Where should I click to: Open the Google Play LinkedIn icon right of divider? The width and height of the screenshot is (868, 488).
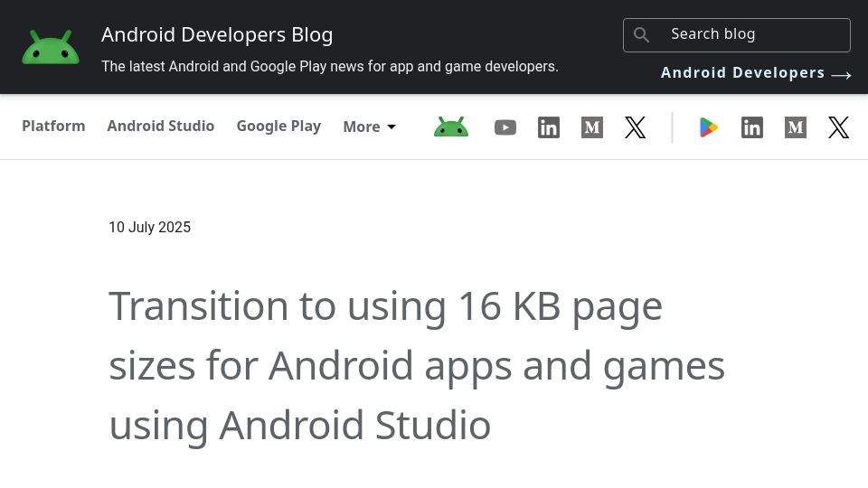click(751, 127)
